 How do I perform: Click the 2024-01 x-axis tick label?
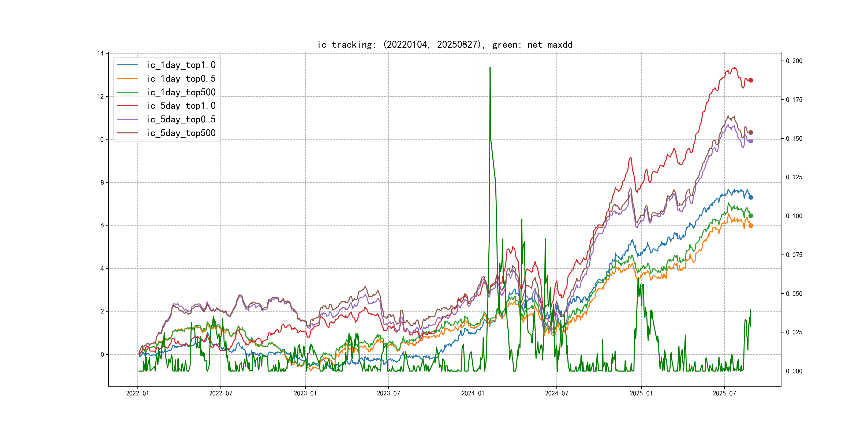click(473, 393)
